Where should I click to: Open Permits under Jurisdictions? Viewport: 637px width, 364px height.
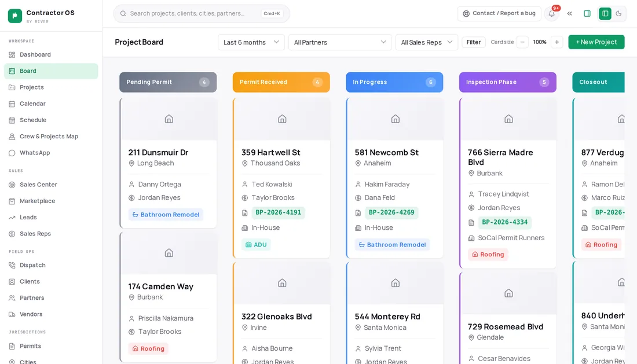pyautogui.click(x=51, y=346)
